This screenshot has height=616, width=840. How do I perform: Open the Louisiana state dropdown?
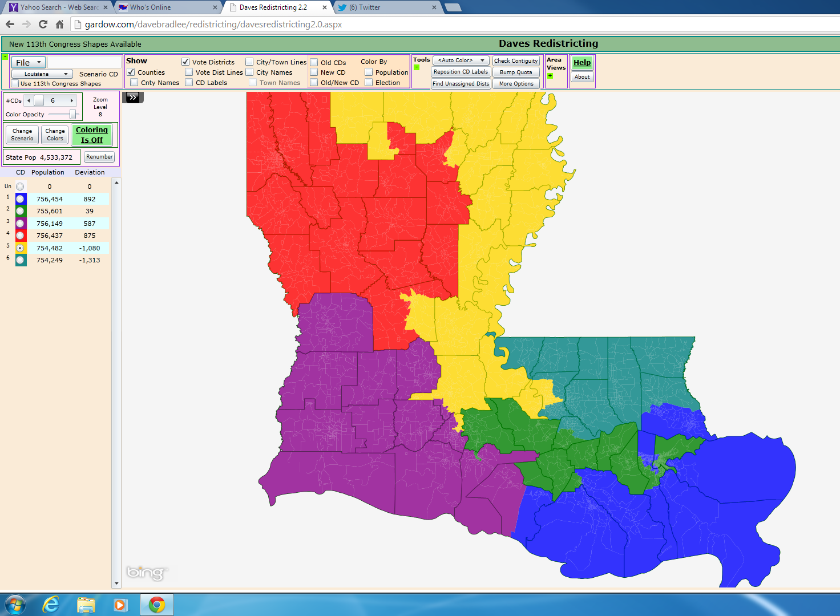coord(42,74)
